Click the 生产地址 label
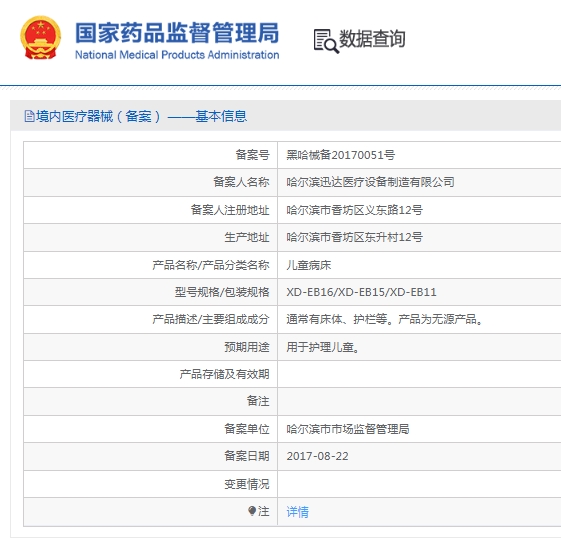This screenshot has height=538, width=561. tap(247, 237)
